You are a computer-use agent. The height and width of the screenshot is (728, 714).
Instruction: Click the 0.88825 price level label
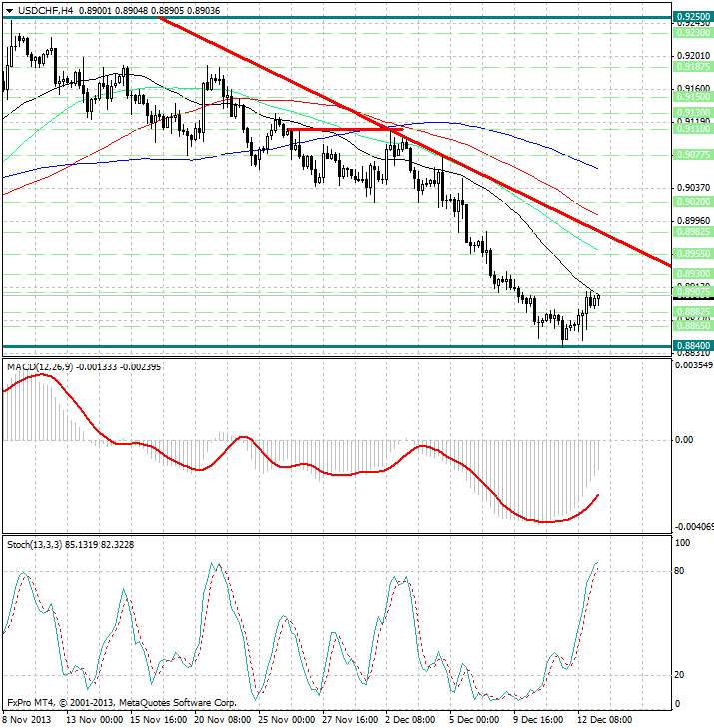(693, 311)
